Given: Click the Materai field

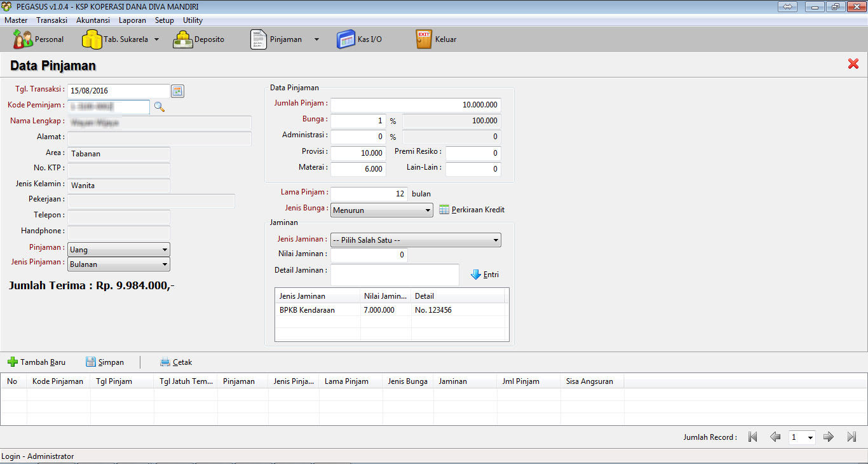Looking at the screenshot, I should click(x=358, y=169).
